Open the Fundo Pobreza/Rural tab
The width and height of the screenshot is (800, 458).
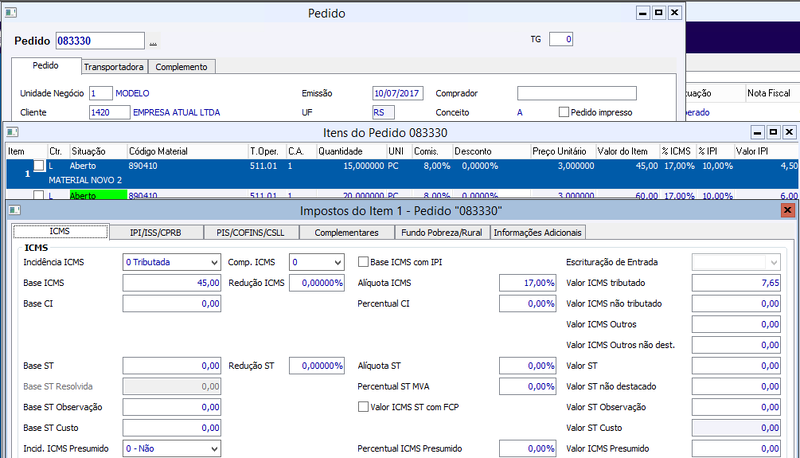point(441,233)
